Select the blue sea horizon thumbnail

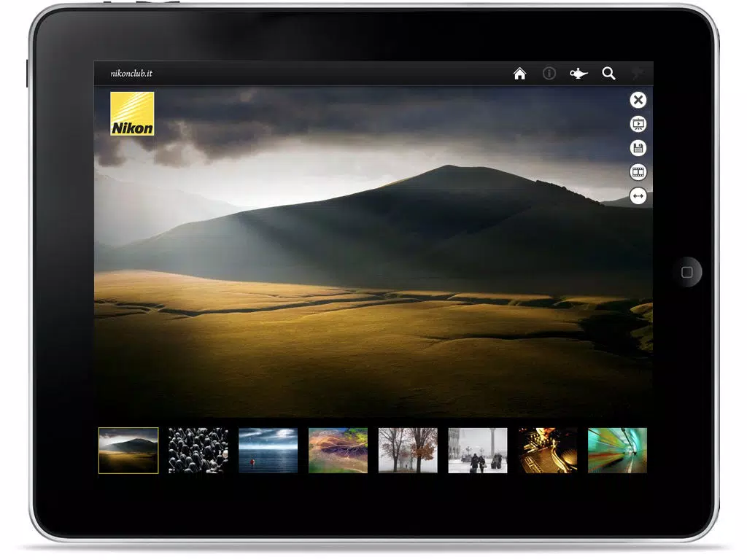268,451
